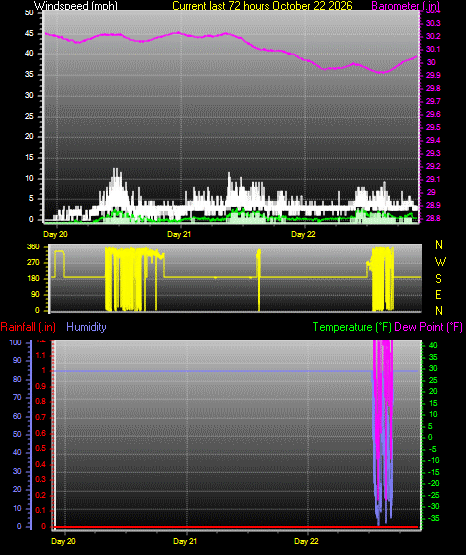This screenshot has width=466, height=555.
Task: Click the 180 degree wind direction tick
Action: pos(33,279)
